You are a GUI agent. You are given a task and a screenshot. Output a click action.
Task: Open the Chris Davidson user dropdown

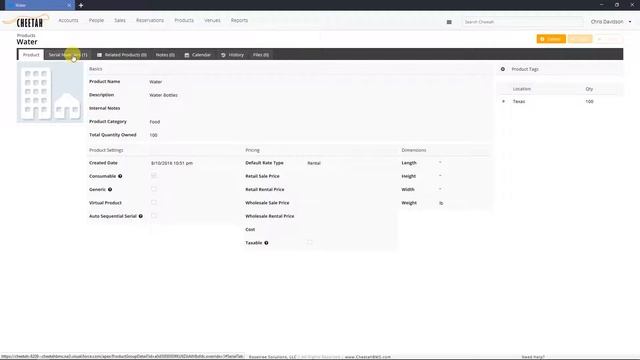[x=611, y=22]
